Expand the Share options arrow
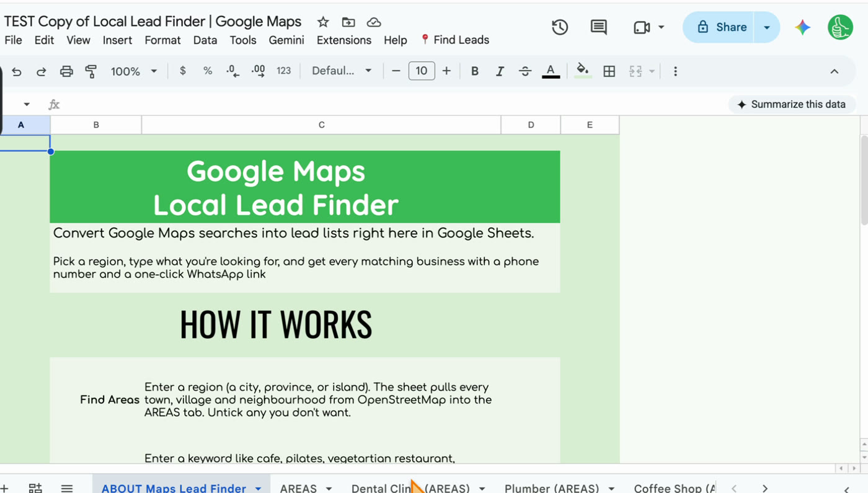 point(767,27)
